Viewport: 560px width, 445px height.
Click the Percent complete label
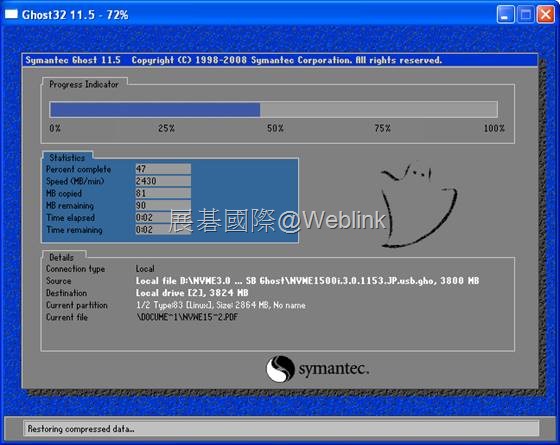79,169
